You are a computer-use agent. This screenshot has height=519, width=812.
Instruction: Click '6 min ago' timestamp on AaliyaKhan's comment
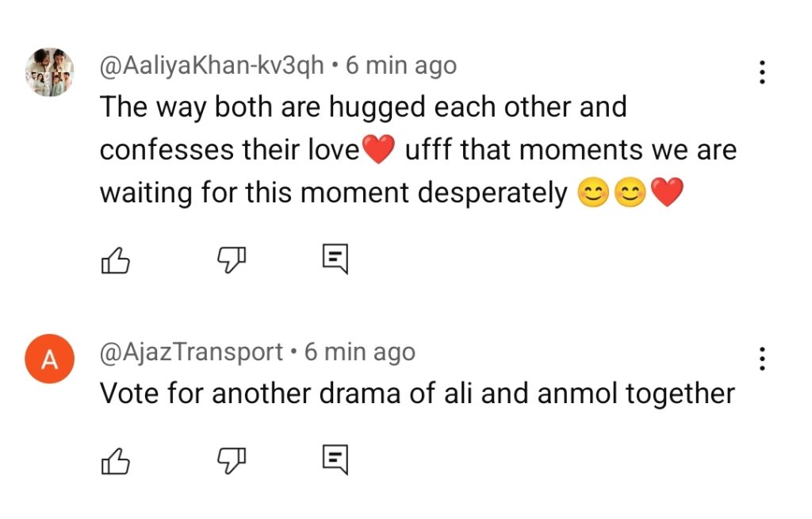coord(401,66)
